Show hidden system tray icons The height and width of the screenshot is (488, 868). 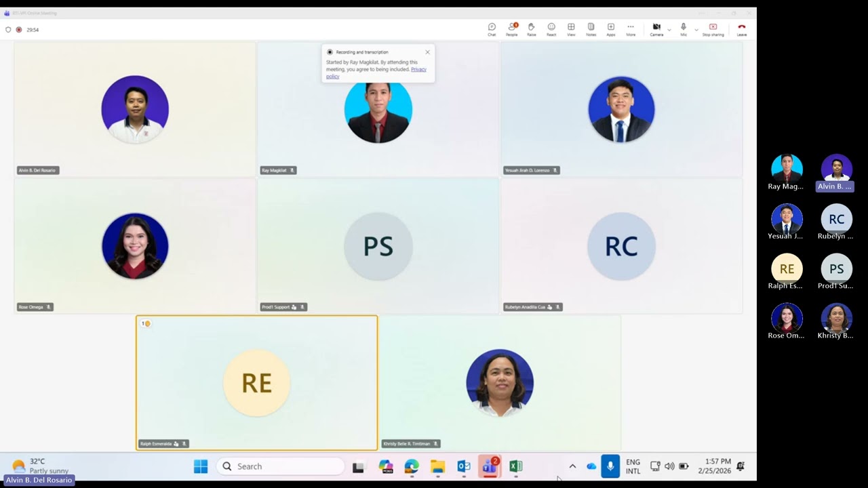pos(572,466)
